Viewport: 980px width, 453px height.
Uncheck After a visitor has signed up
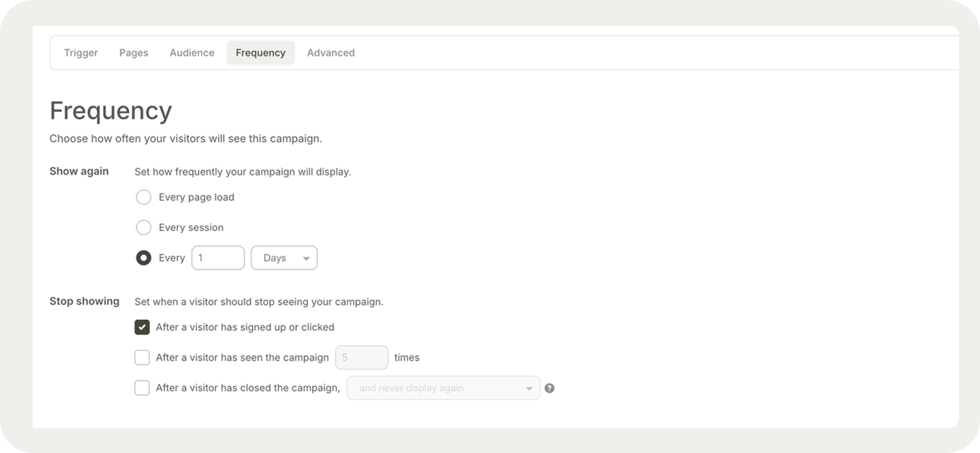coord(142,327)
